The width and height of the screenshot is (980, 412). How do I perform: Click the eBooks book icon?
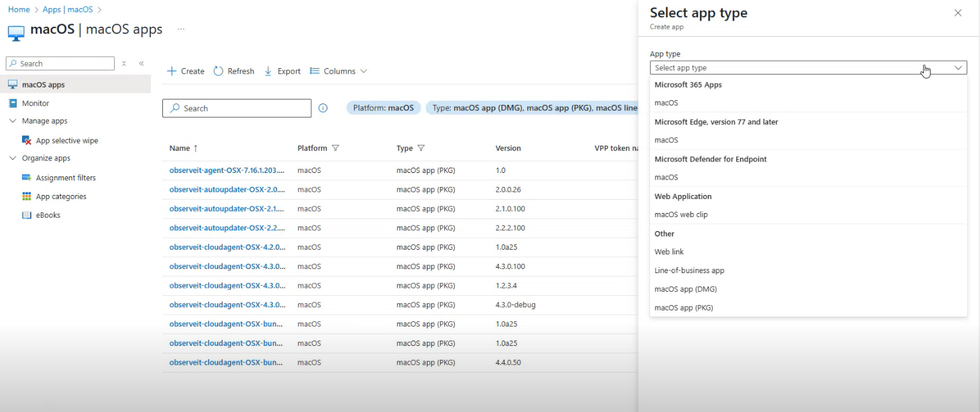[27, 215]
